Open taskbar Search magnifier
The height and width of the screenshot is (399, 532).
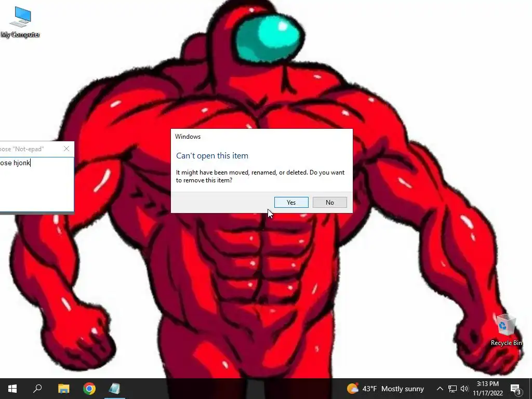(37, 389)
